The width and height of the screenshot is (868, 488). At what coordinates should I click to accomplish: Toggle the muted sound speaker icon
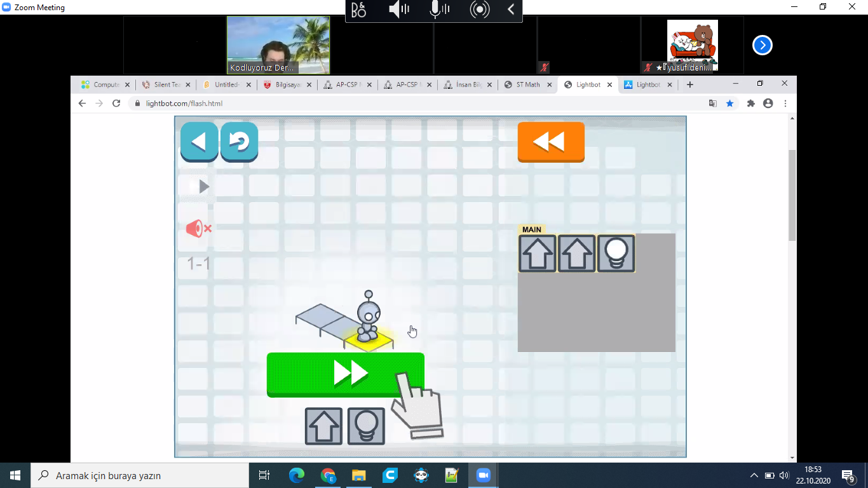pos(198,229)
